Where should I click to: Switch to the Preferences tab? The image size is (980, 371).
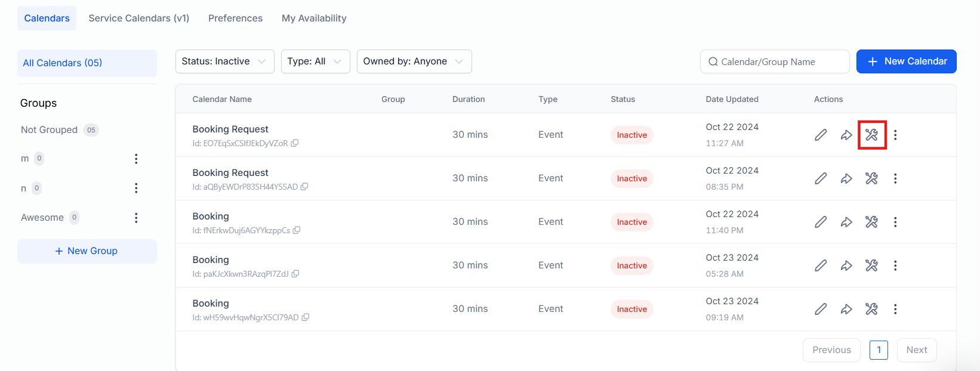235,18
